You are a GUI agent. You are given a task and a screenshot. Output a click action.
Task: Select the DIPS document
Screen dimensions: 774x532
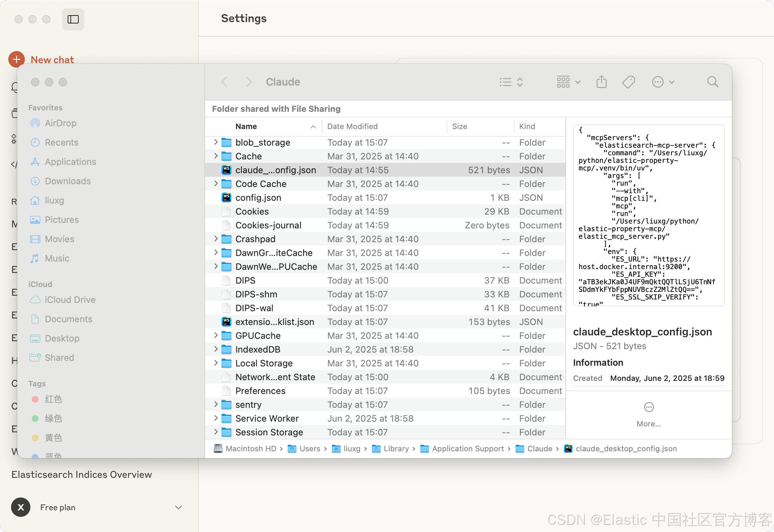385,280
